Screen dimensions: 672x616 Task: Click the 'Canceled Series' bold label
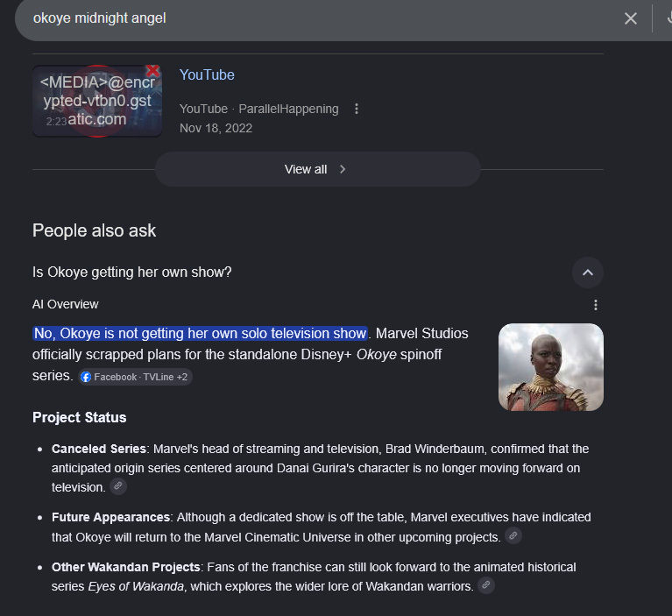point(99,449)
